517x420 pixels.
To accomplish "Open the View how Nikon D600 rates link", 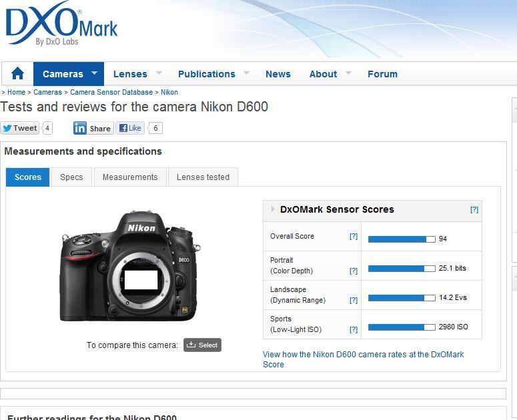I will pyautogui.click(x=363, y=359).
